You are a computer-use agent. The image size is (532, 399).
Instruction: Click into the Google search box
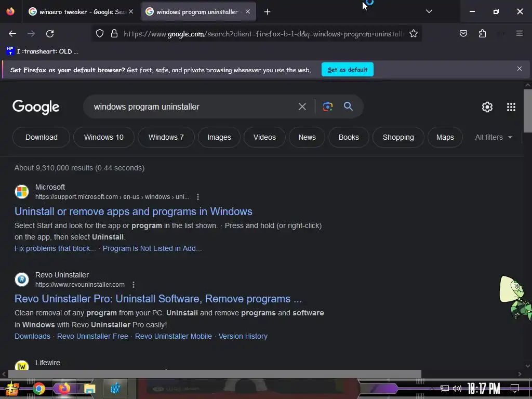tap(192, 107)
